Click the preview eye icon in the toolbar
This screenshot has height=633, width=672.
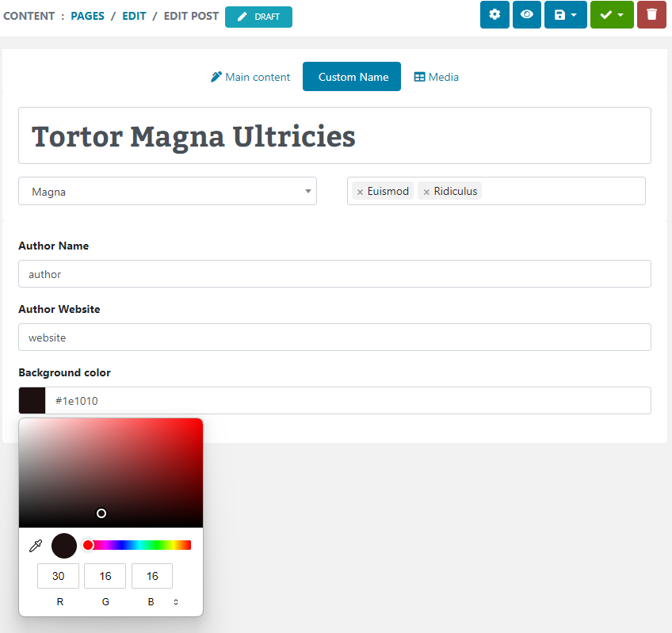pyautogui.click(x=526, y=14)
